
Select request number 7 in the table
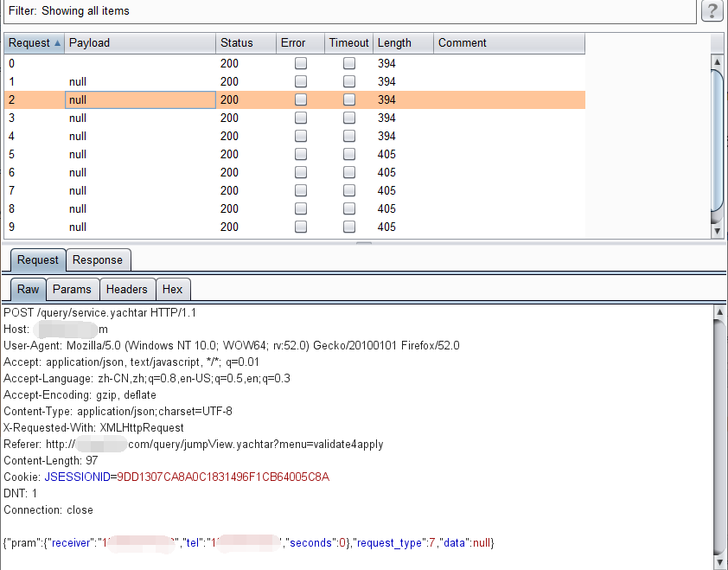[x=11, y=190]
